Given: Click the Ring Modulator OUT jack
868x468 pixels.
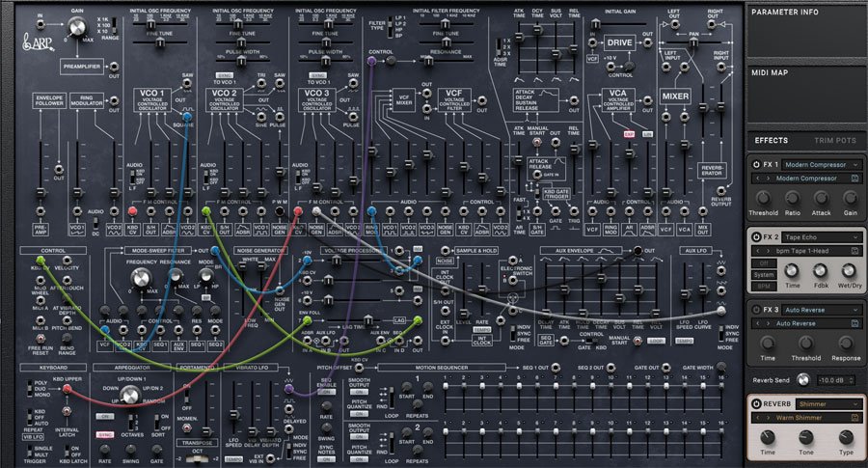Looking at the screenshot, I should 114,100.
